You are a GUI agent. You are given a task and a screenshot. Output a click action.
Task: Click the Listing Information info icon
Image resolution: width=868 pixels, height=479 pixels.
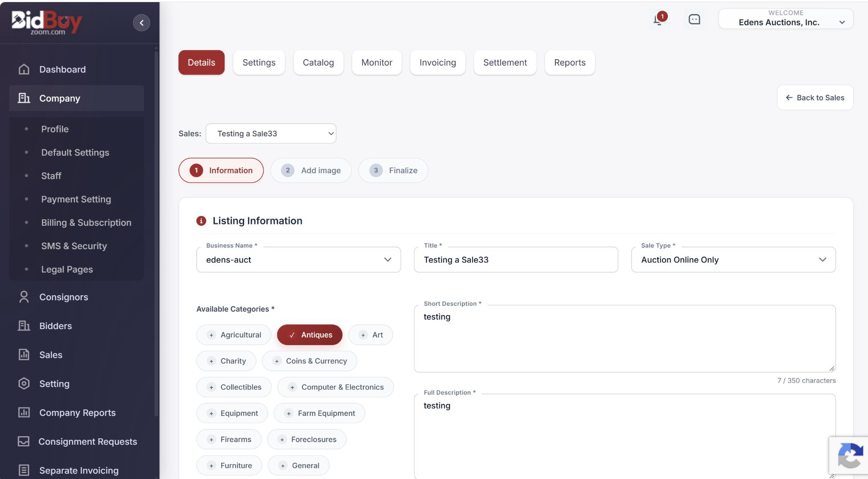(201, 221)
